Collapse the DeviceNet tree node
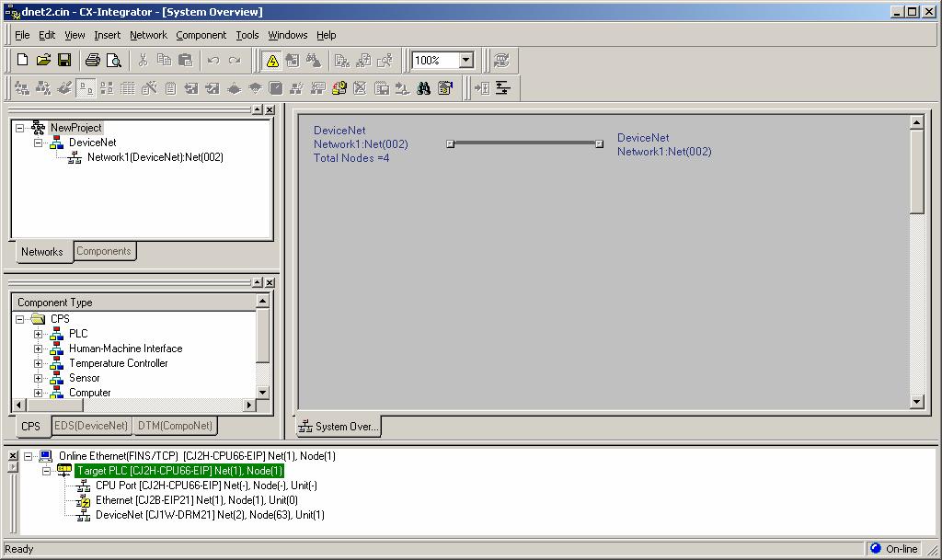 38,143
